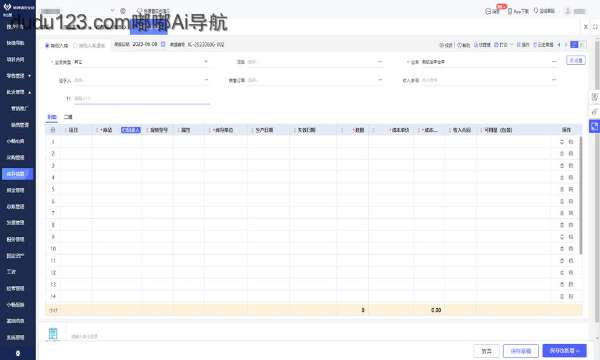The width and height of the screenshot is (600, 360).
Task: Expand the print dropdown arrow in toolbar
Action: 511,45
